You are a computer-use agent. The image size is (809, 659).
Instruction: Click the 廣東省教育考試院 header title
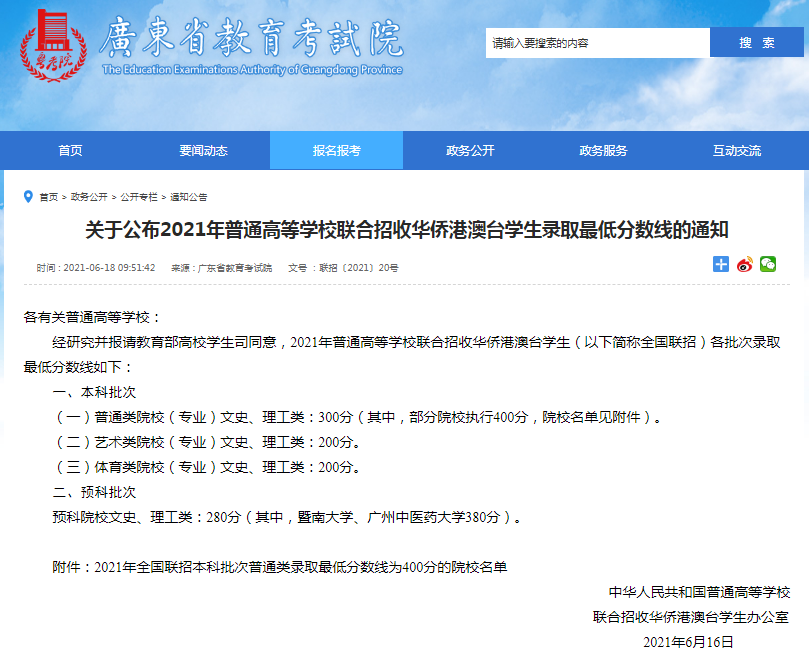pyautogui.click(x=250, y=40)
